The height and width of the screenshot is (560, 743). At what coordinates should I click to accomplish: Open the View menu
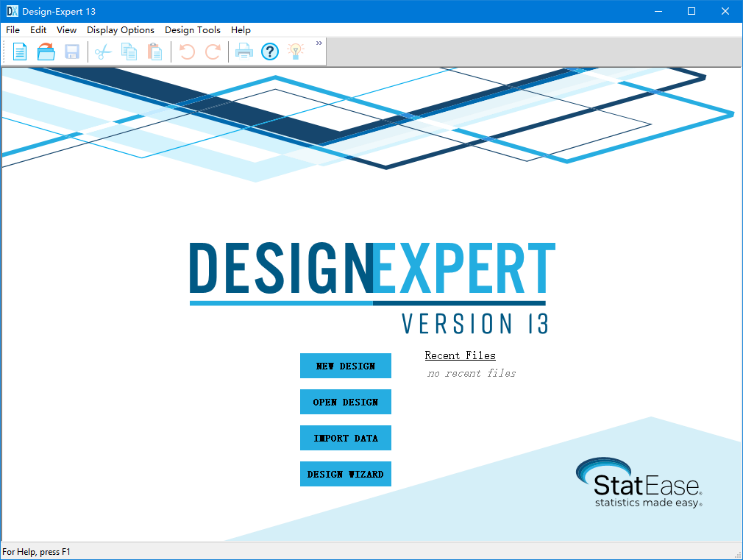66,30
